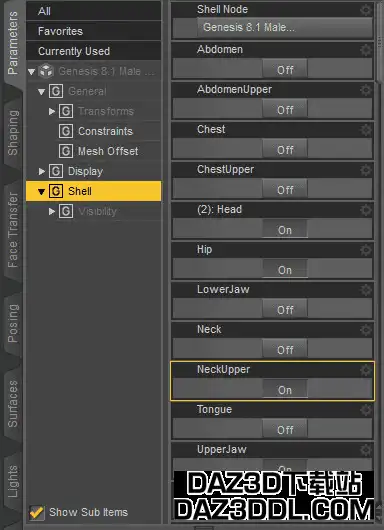Click the G icon beside Shell
This screenshot has height=530, width=384.
[x=56, y=191]
